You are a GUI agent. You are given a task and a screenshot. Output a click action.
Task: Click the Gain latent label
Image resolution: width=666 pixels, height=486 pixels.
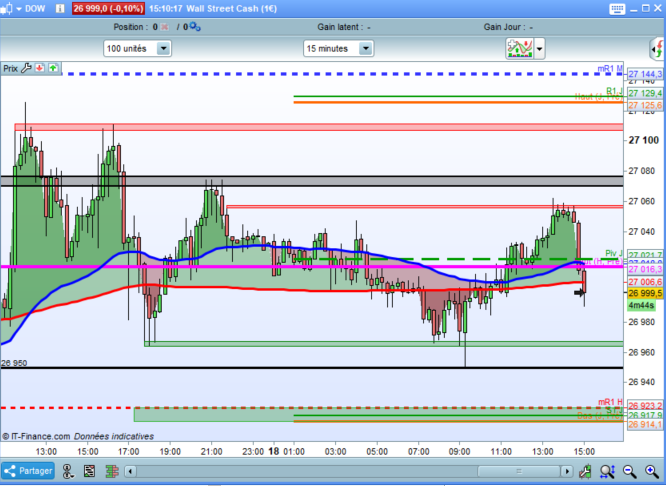(340, 27)
